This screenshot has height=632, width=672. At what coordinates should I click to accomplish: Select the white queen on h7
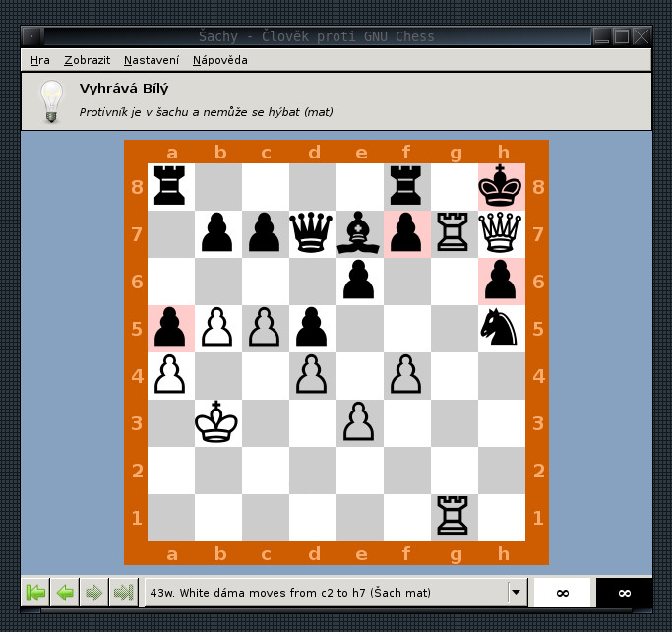point(502,234)
